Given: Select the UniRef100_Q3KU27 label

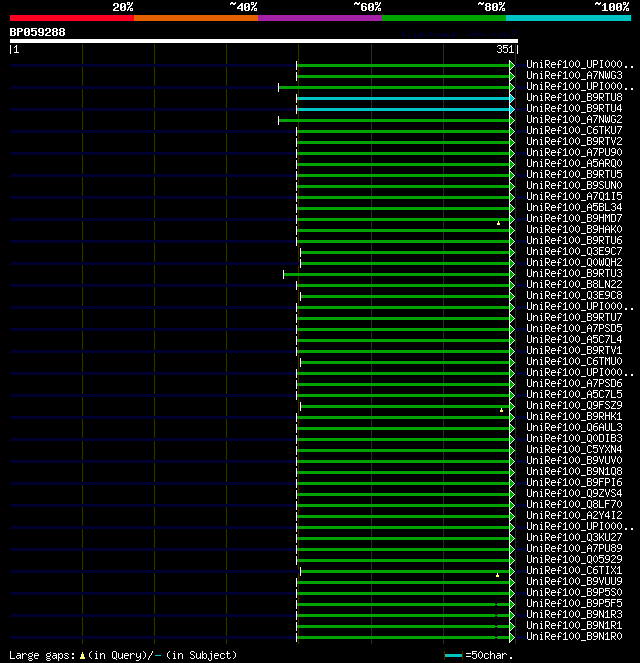Looking at the screenshot, I should [x=574, y=537].
